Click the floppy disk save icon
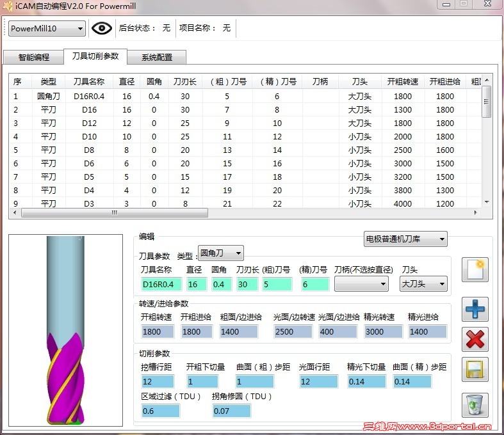Image resolution: width=504 pixels, height=435 pixels. [475, 370]
